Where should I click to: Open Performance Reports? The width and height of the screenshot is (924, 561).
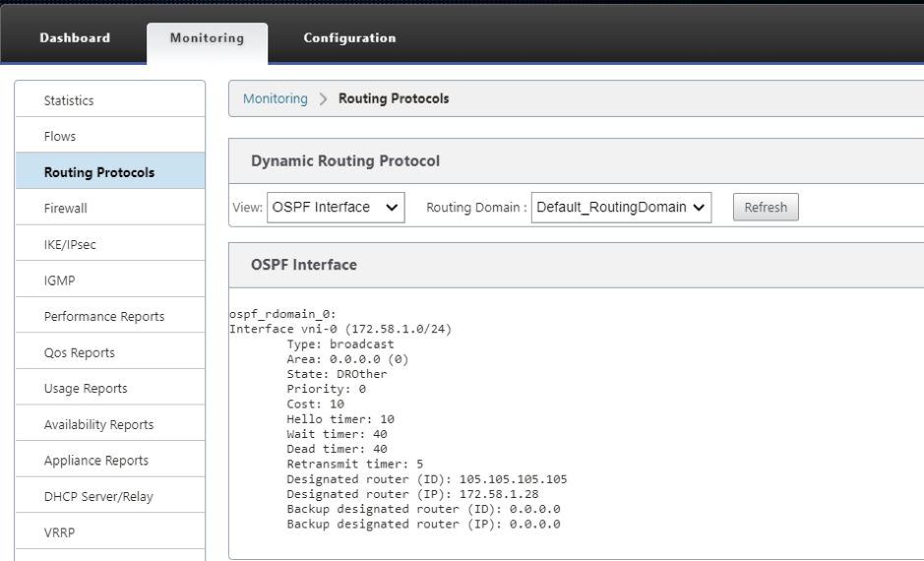pos(110,316)
